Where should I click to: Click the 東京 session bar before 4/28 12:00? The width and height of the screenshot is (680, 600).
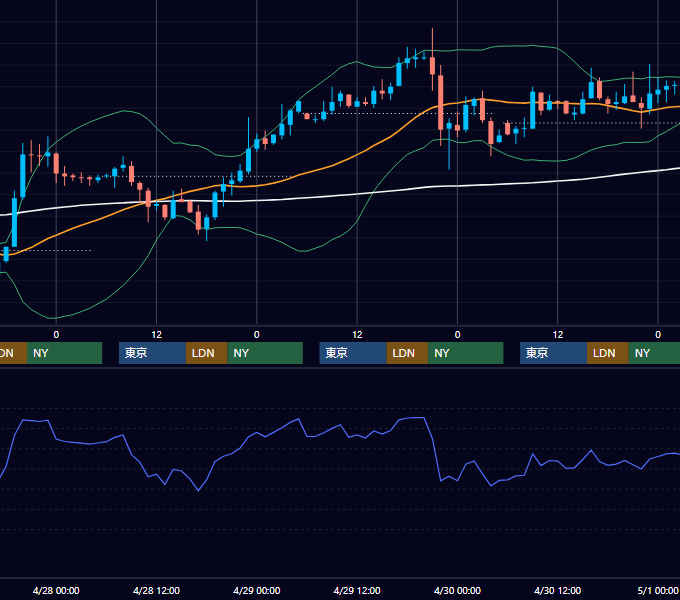[152, 353]
